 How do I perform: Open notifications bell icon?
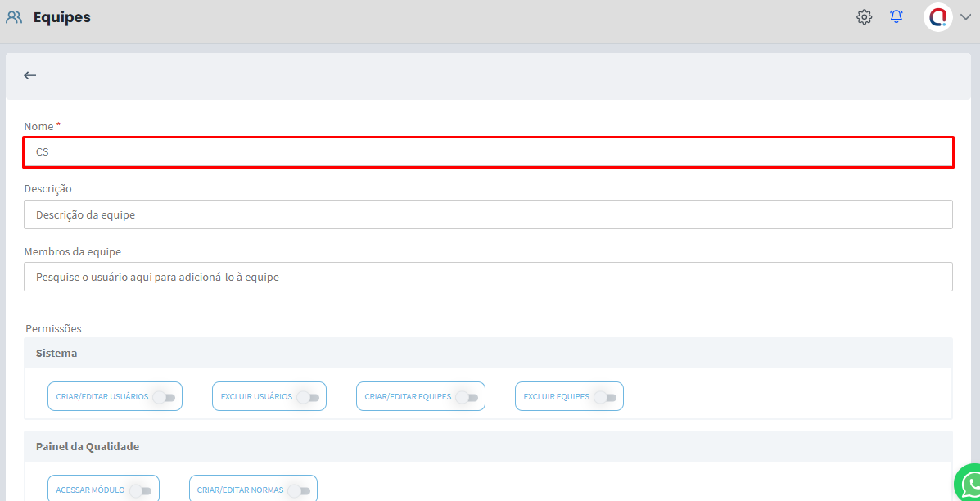[x=896, y=17]
